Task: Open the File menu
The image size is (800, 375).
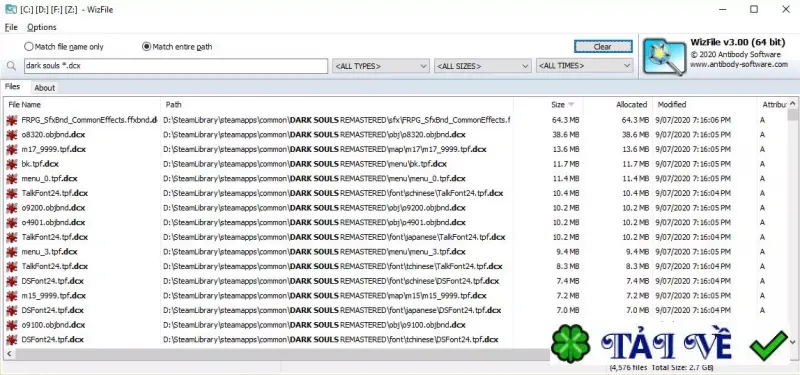Action: coord(11,27)
